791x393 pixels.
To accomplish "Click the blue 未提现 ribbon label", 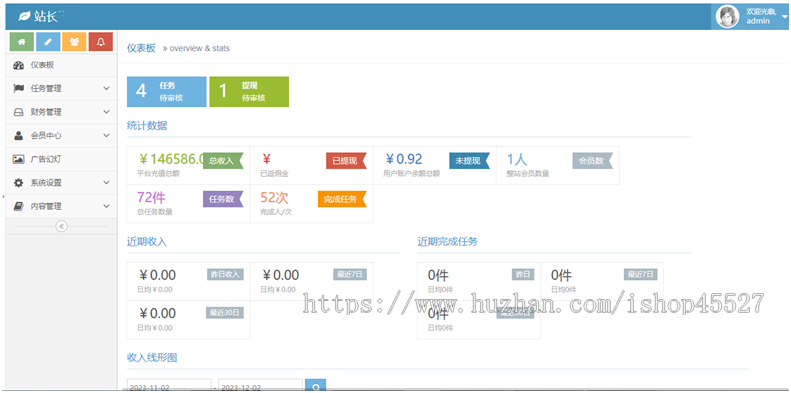I will click(469, 161).
